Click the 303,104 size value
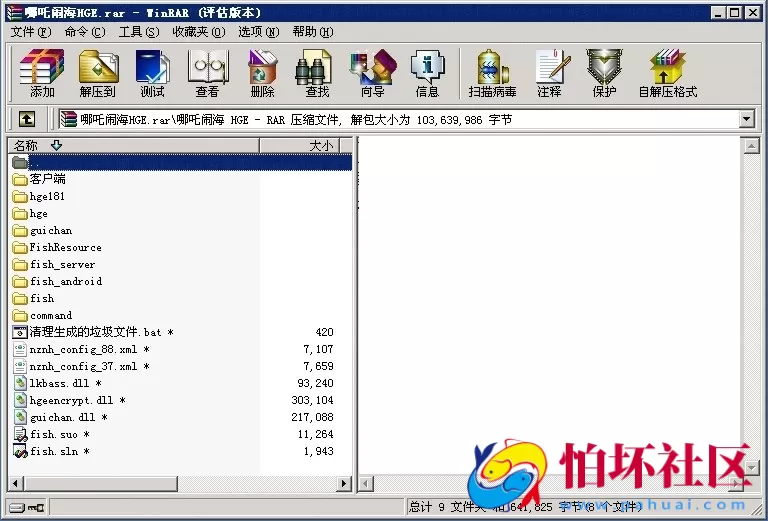This screenshot has width=768, height=521. (x=312, y=400)
